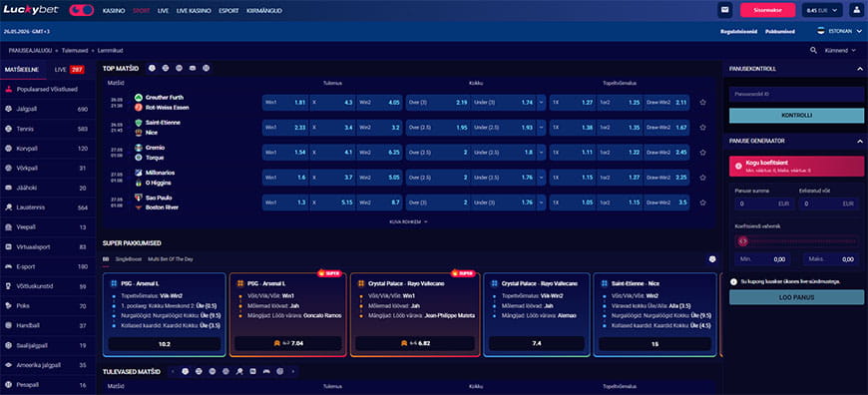Select Win1 1.81 odds for Greuther Furth
The image size is (868, 395).
point(285,103)
